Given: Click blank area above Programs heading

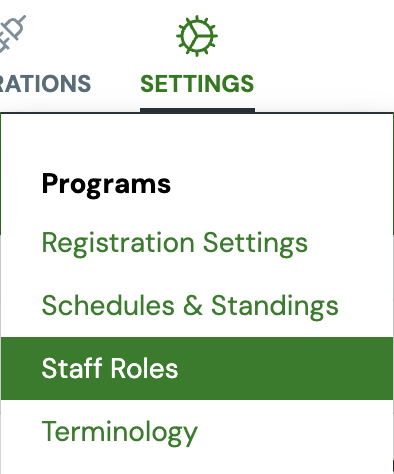Looking at the screenshot, I should [197, 142].
